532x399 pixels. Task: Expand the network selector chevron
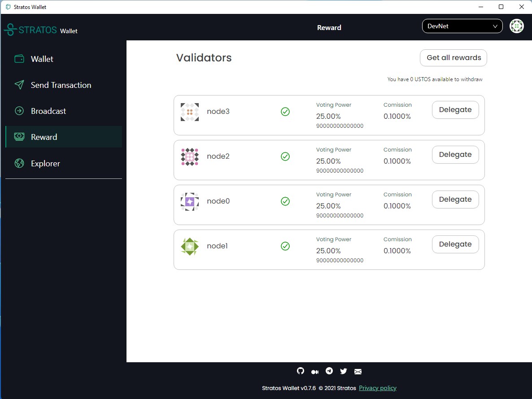click(x=495, y=26)
